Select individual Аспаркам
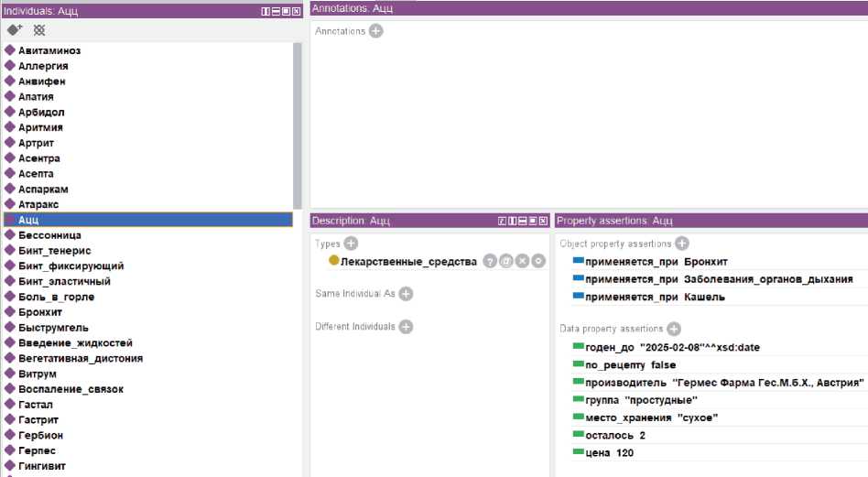The height and width of the screenshot is (477, 868). [43, 190]
